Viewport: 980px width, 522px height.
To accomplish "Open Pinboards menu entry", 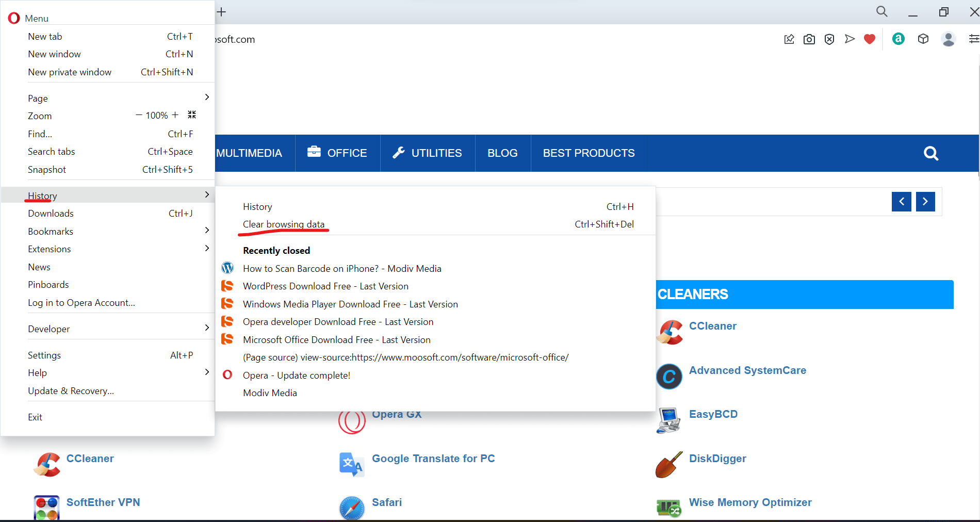I will pos(108,285).
